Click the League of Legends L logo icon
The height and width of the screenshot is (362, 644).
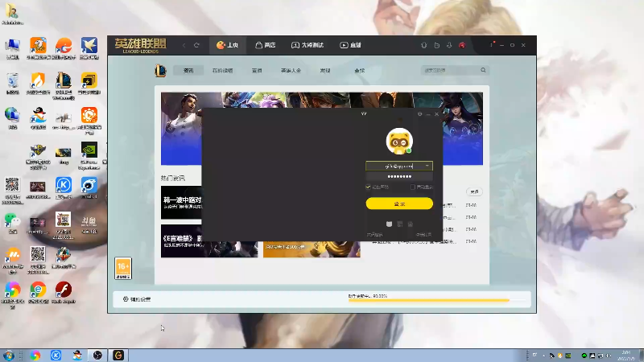(160, 71)
